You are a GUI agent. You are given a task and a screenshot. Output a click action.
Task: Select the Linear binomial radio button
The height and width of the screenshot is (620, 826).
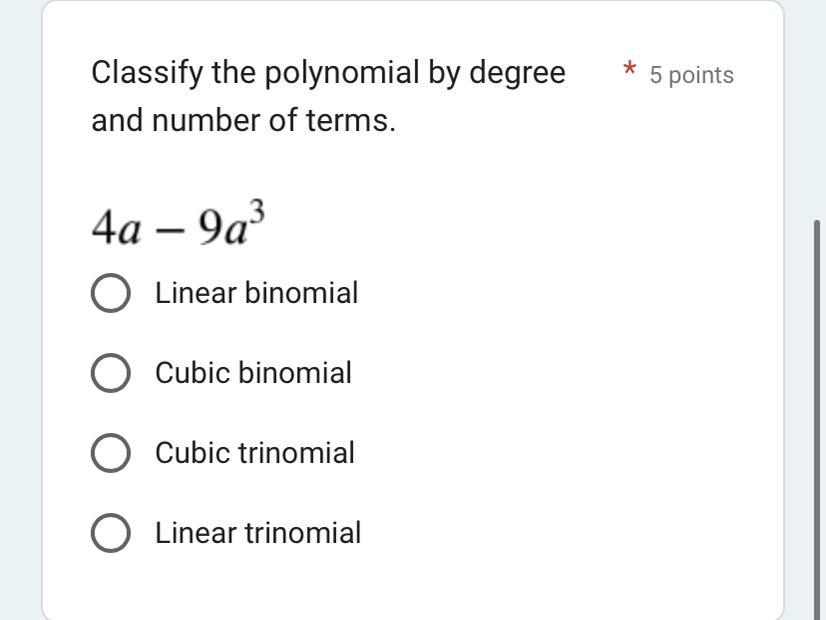click(x=110, y=294)
